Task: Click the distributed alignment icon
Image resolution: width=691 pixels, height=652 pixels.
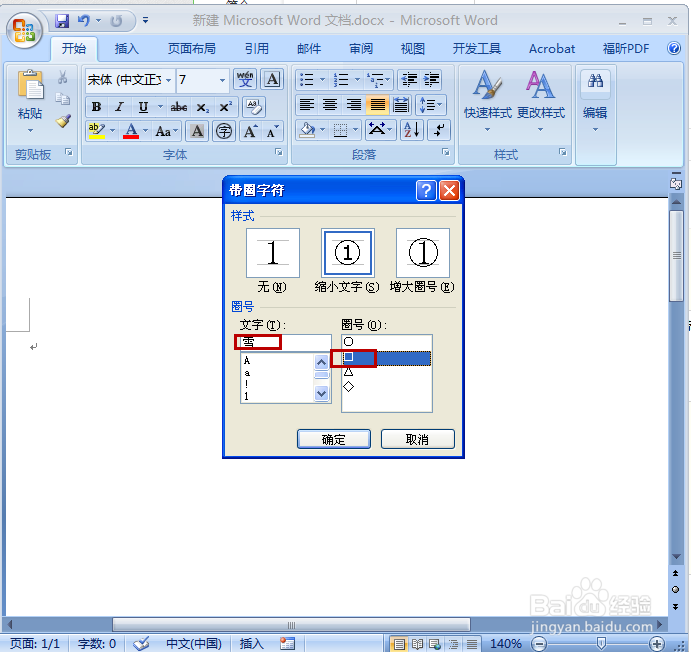Action: point(401,105)
